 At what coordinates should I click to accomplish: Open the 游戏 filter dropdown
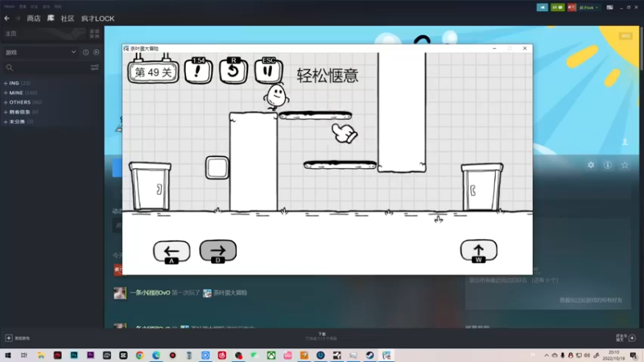click(40, 52)
